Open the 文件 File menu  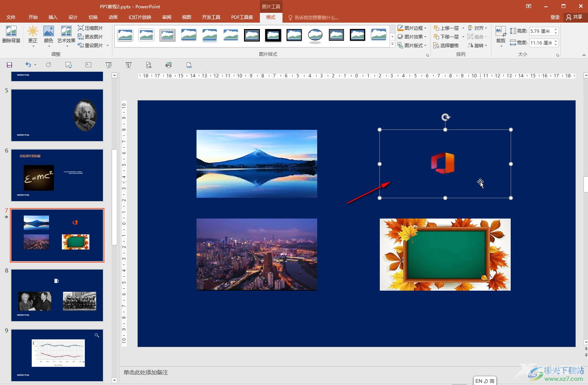pyautogui.click(x=11, y=17)
